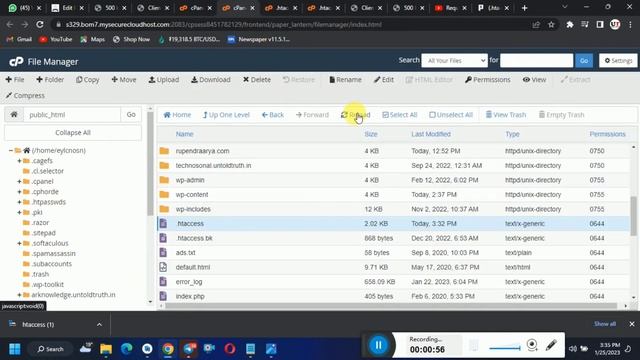Pause the screen recording

tap(378, 345)
